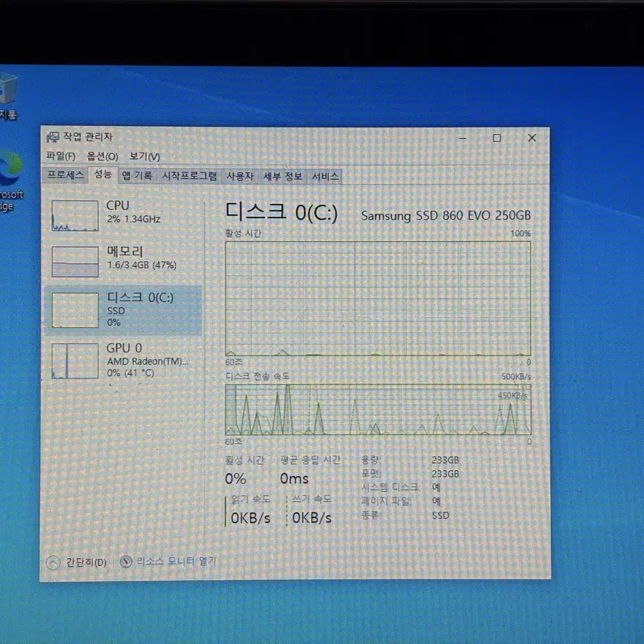The width and height of the screenshot is (644, 644).
Task: Click the Task Manager title bar icon
Action: click(52, 137)
